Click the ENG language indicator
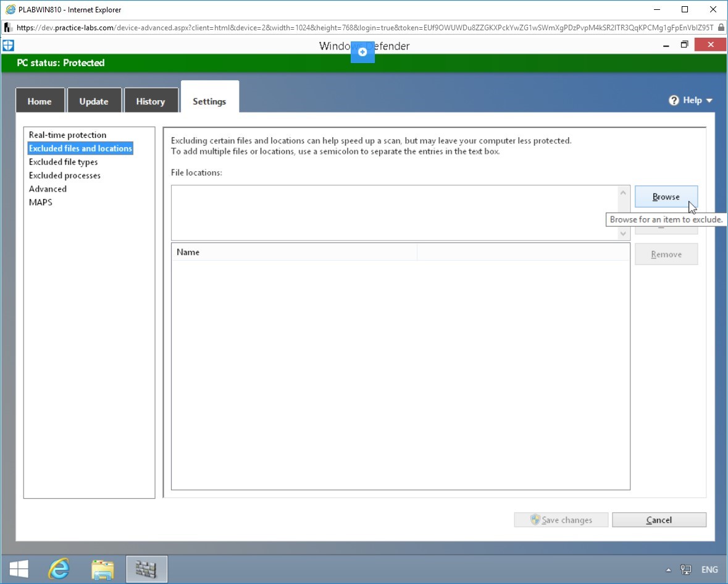This screenshot has width=728, height=584. click(709, 569)
